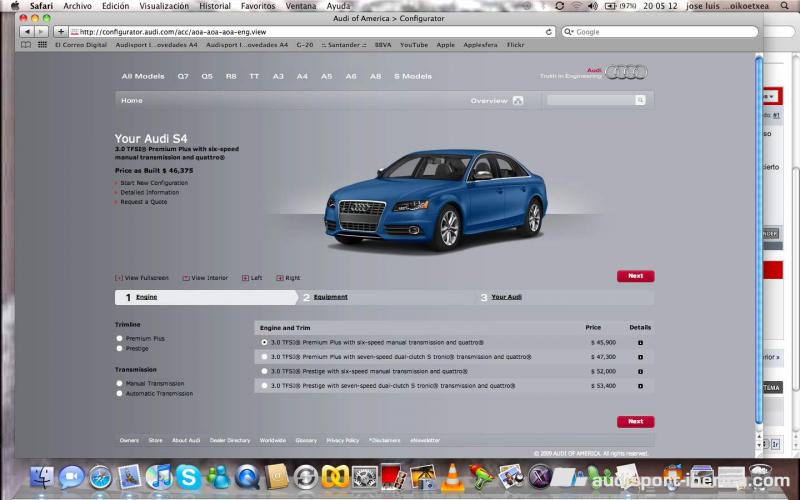The width and height of the screenshot is (800, 500).
Task: Click the upper red Next button
Action: 635,276
